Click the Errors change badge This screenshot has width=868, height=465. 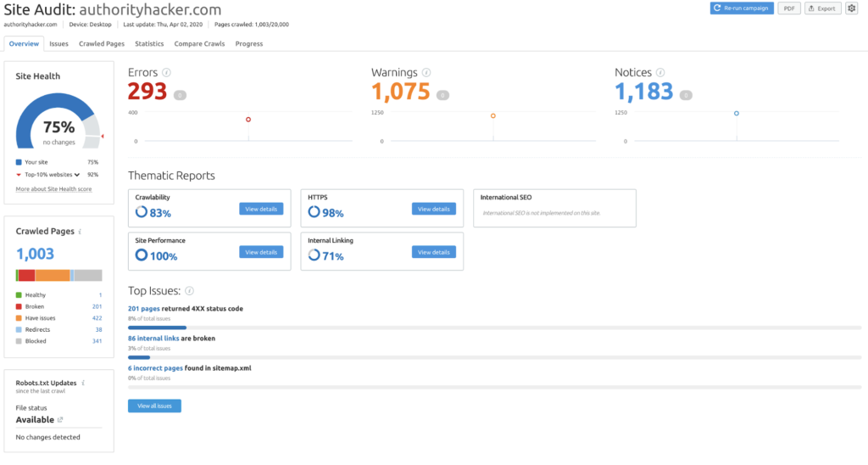[x=180, y=95]
